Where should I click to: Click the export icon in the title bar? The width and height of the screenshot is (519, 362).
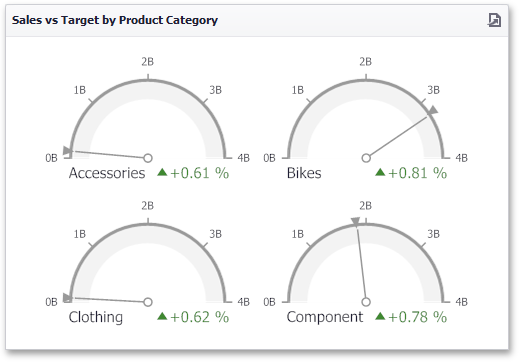[x=494, y=20]
